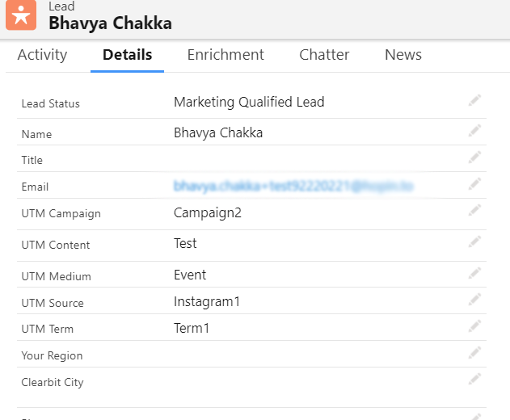
Task: Click the orange Lead record icon
Action: pyautogui.click(x=20, y=15)
